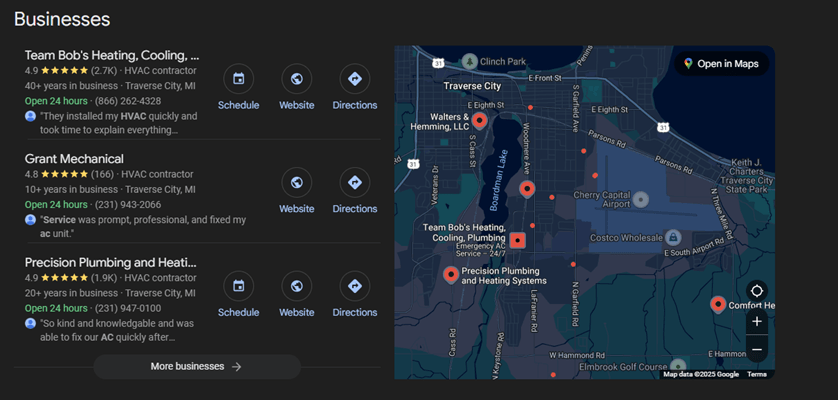Open Grant Mechanical website icon
This screenshot has width=838, height=400.
click(x=297, y=183)
